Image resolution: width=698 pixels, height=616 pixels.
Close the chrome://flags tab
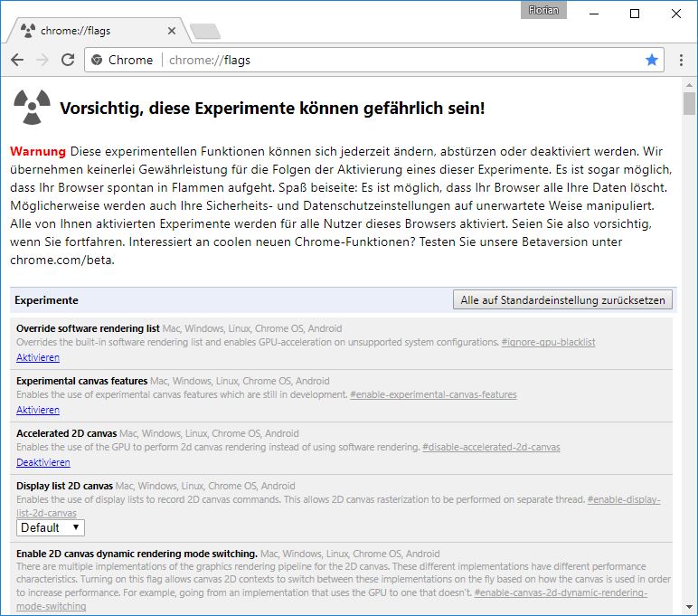tap(172, 31)
